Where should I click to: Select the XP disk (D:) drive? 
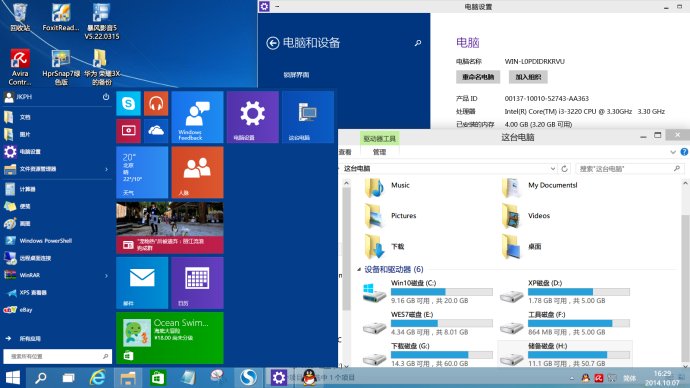(x=565, y=292)
